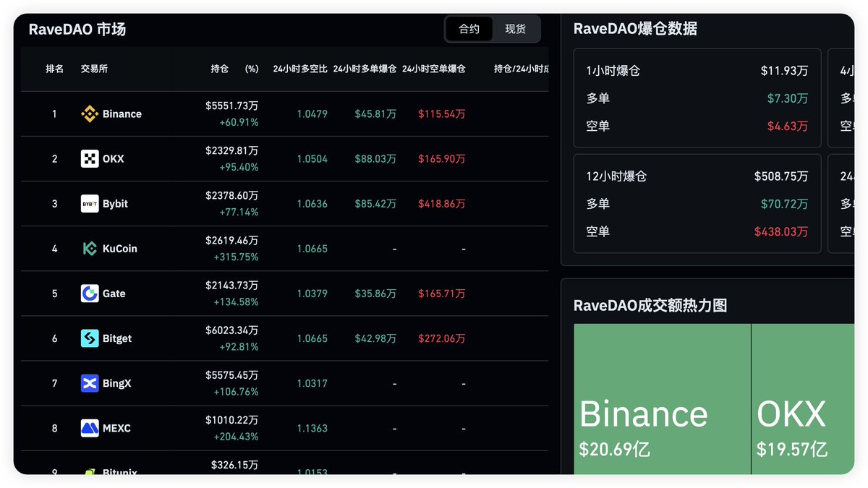Open the Gate exchange name link
Viewport: 868px width, 488px height.
click(x=114, y=293)
